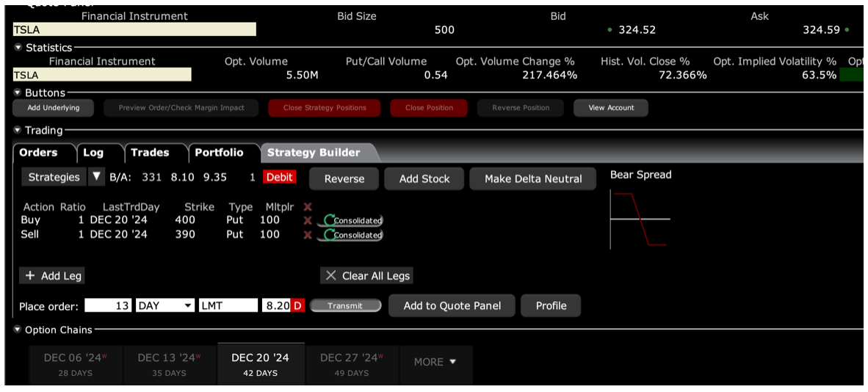Click the 400 strike cell

[x=186, y=220]
